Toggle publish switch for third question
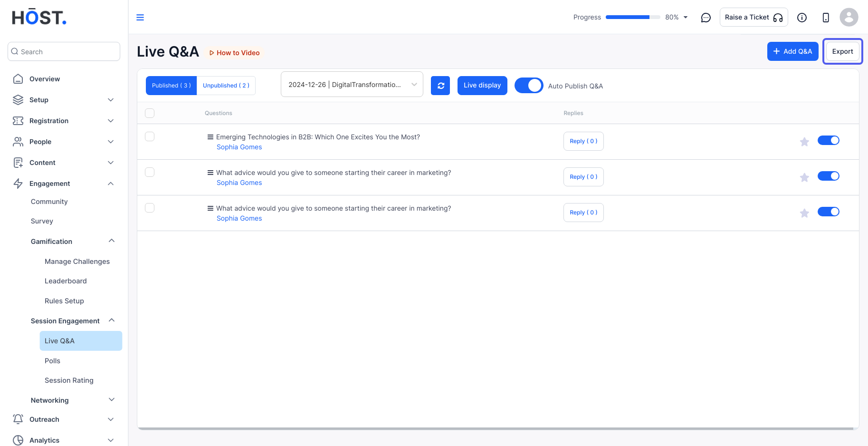 [829, 212]
